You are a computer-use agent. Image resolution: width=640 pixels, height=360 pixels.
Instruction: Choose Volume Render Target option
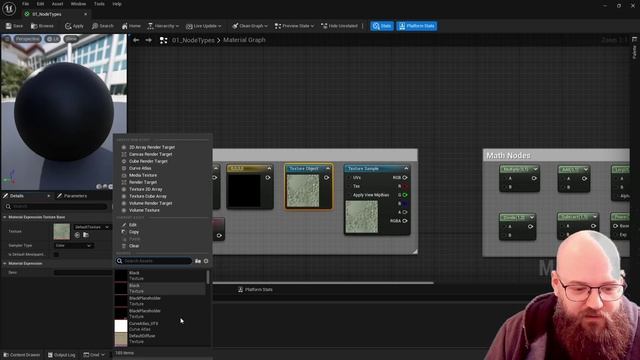[x=151, y=203]
